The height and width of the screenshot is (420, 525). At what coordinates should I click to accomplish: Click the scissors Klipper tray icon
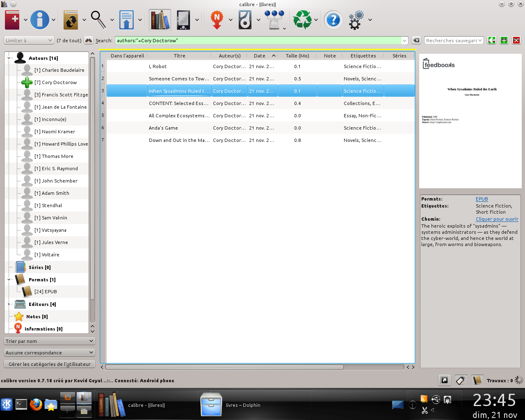click(x=425, y=410)
